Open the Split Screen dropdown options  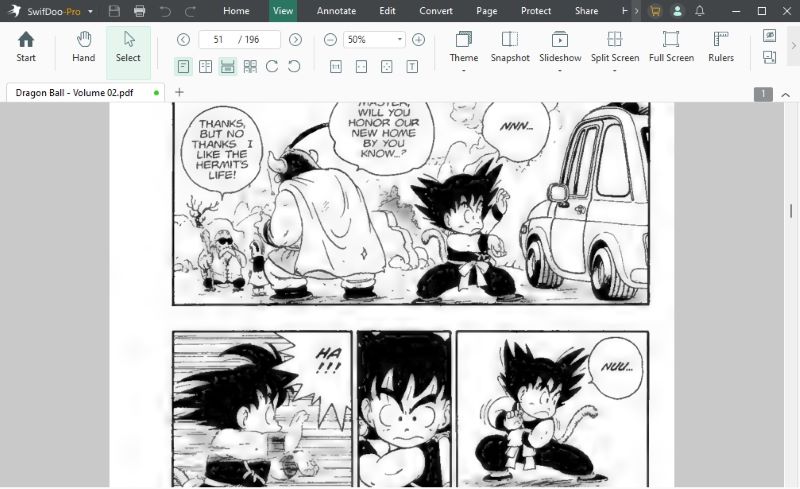pyautogui.click(x=614, y=70)
